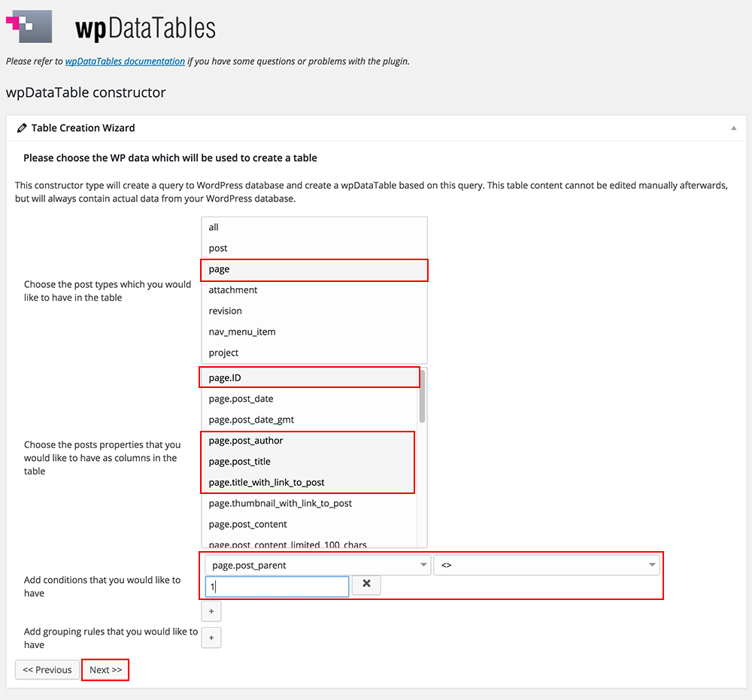The image size is (752, 700).
Task: Click the properties list scrollbar
Action: [x=422, y=396]
